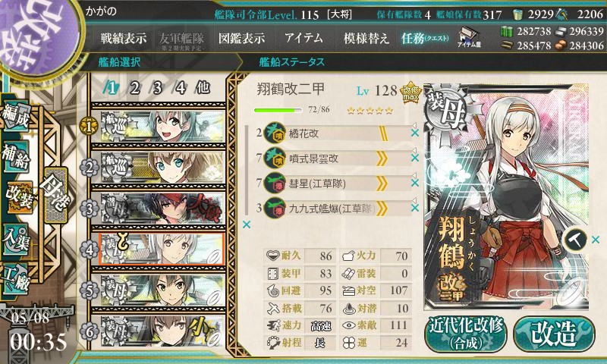
Task: Open the 入渠 (docking) sidebar icon
Action: (x=16, y=239)
